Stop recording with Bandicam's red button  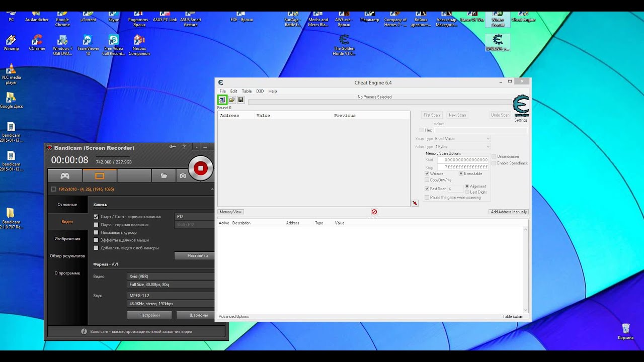click(200, 168)
